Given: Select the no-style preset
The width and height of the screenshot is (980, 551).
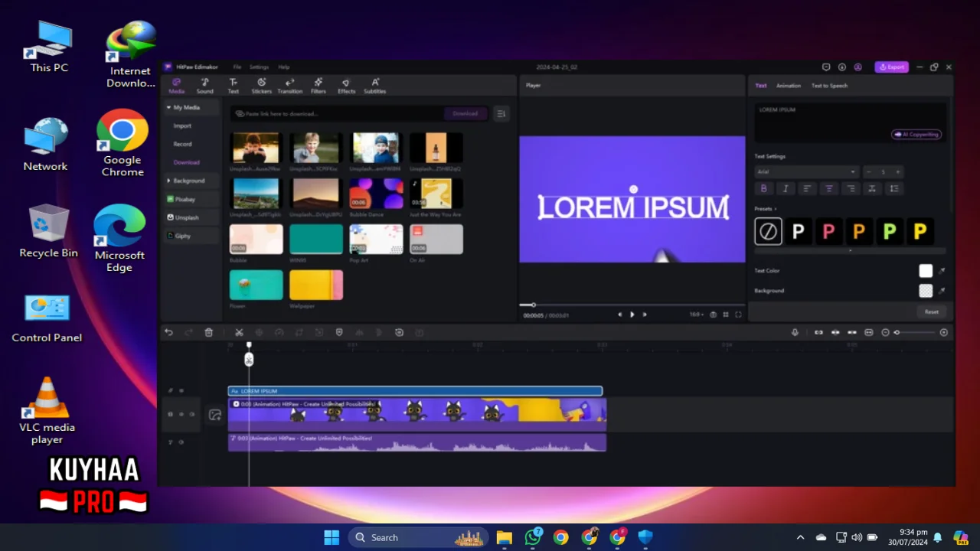Looking at the screenshot, I should (768, 231).
